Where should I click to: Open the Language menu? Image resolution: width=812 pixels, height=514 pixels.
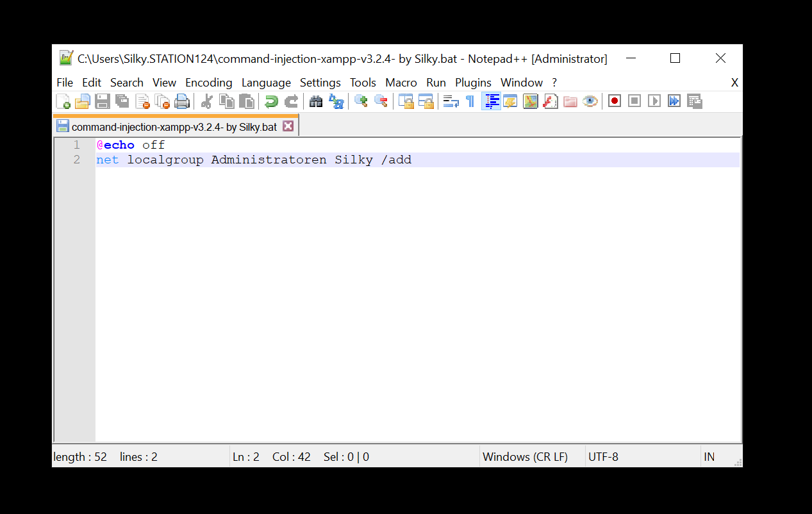point(266,83)
